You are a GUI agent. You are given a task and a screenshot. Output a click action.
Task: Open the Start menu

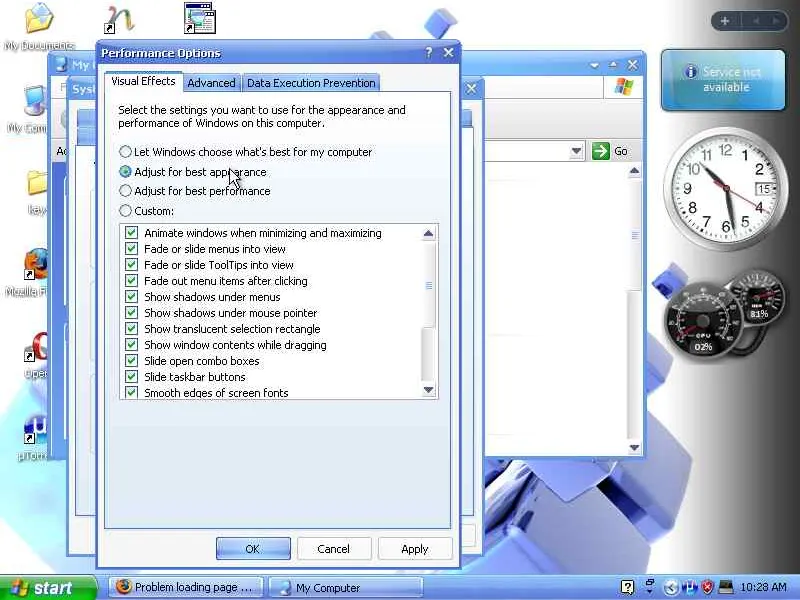[47, 588]
